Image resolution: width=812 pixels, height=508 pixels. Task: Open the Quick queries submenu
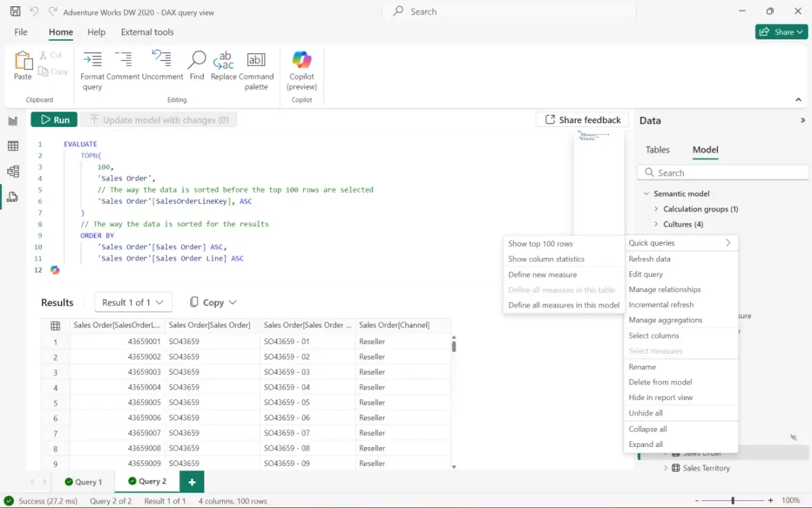[681, 243]
